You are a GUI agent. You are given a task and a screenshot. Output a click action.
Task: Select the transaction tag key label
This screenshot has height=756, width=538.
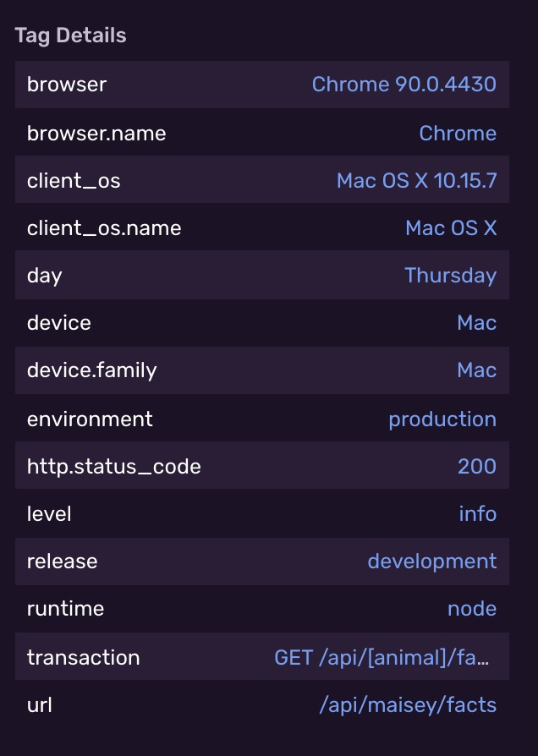[x=83, y=657]
